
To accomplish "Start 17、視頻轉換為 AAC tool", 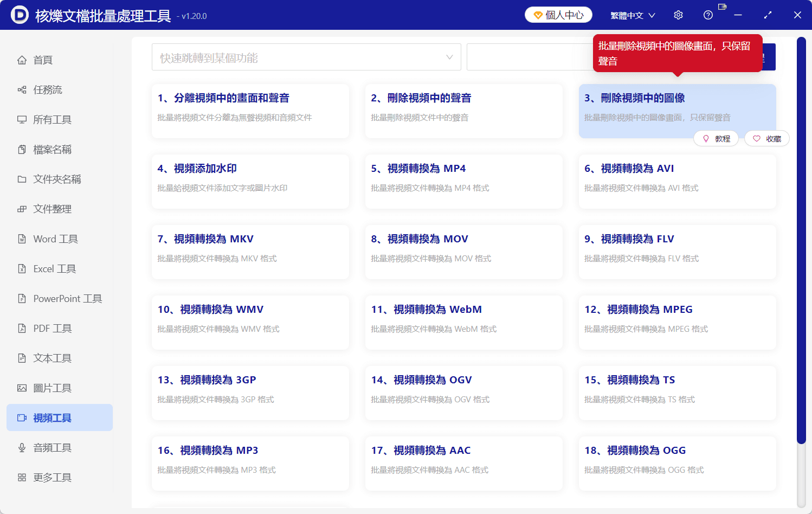I will pyautogui.click(x=464, y=464).
